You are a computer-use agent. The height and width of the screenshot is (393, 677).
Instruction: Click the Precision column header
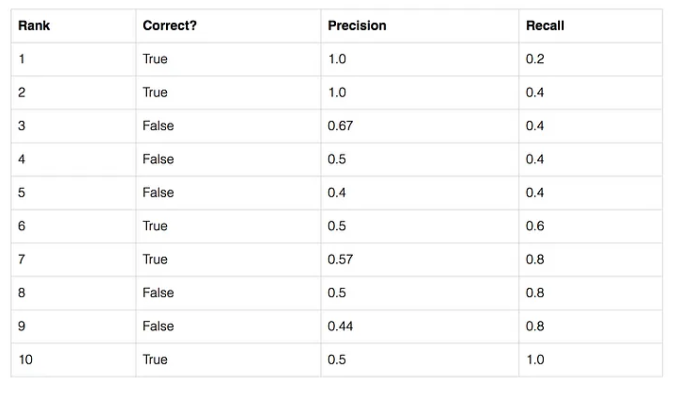coord(357,25)
